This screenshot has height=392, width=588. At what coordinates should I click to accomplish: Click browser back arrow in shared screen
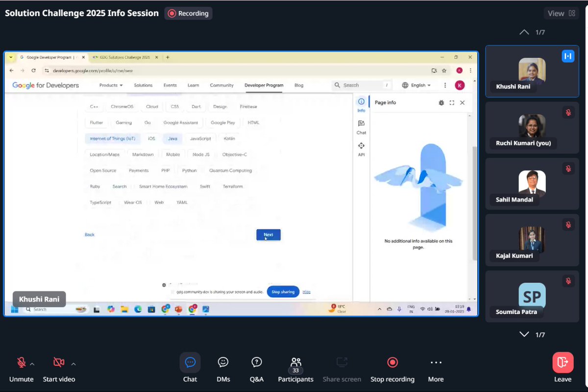coord(12,70)
